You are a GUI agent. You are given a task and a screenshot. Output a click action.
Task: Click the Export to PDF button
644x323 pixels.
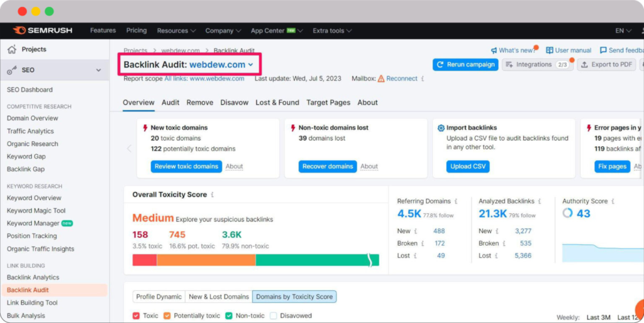(607, 64)
